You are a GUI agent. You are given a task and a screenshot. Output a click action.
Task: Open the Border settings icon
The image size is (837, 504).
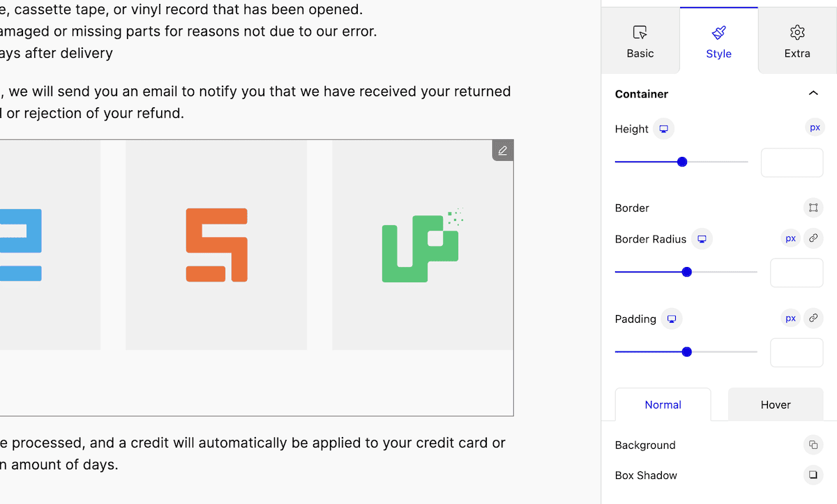tap(813, 208)
